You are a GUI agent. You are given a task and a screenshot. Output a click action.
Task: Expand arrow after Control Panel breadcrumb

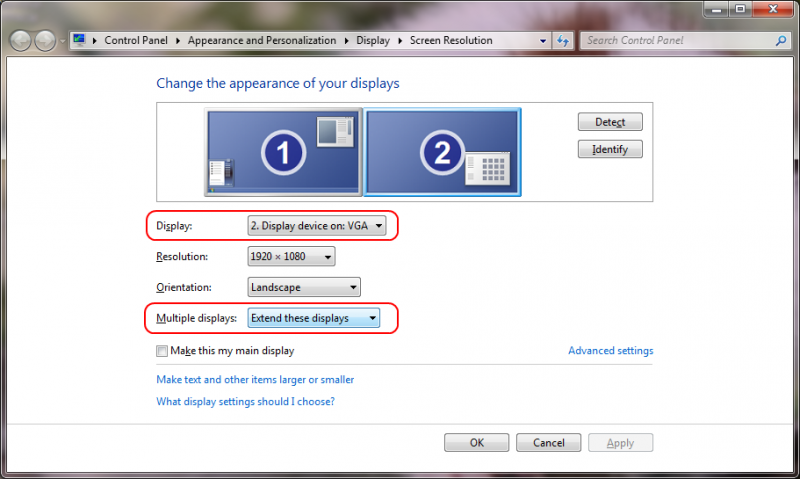(178, 41)
